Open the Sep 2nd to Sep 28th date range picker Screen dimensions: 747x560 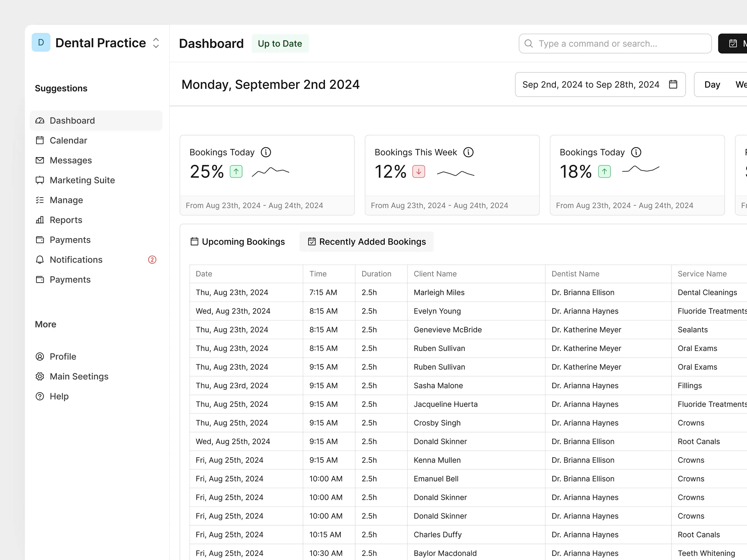[x=600, y=85]
